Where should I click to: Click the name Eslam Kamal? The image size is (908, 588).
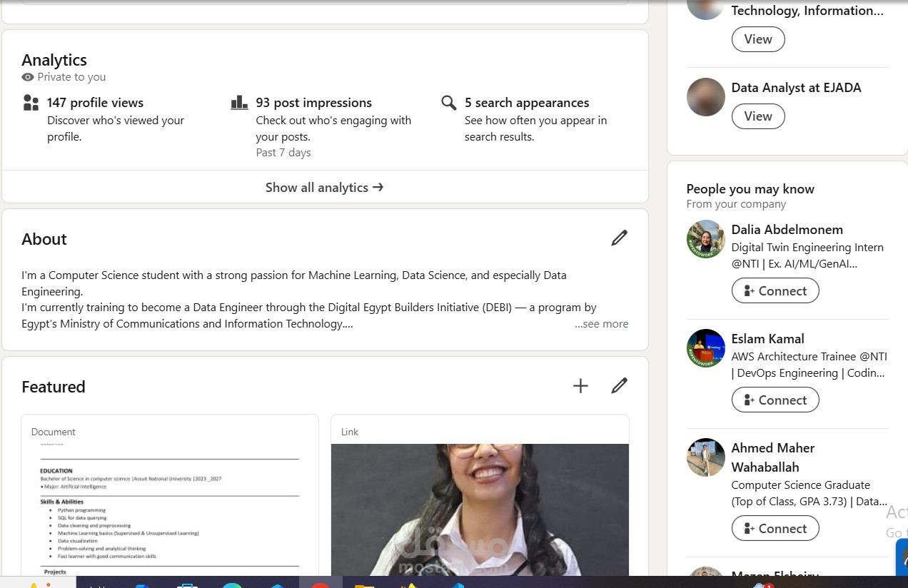tap(767, 339)
